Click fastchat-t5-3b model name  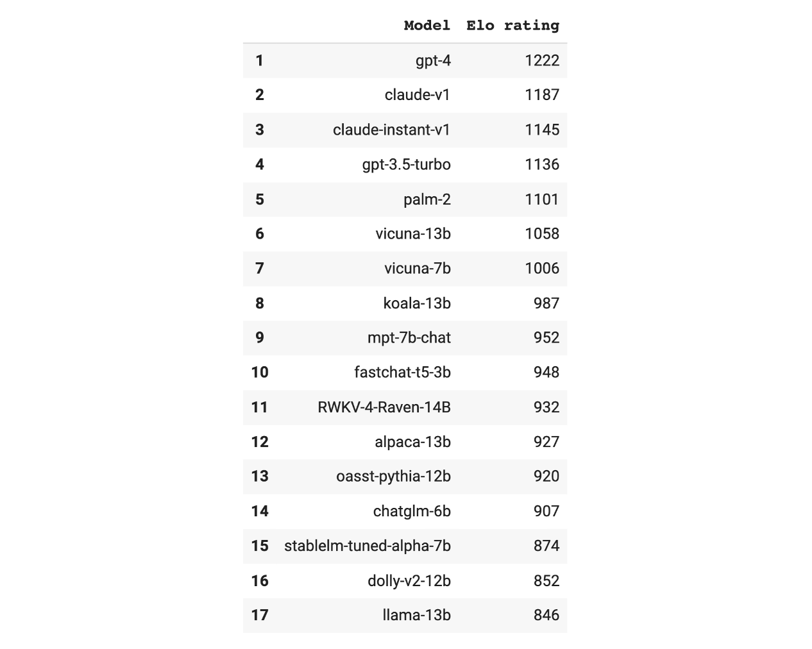point(402,373)
